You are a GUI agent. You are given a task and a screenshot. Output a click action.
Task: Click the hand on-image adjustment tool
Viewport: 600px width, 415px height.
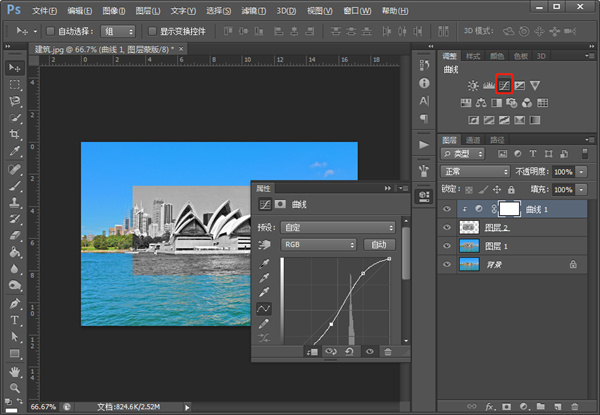click(266, 244)
